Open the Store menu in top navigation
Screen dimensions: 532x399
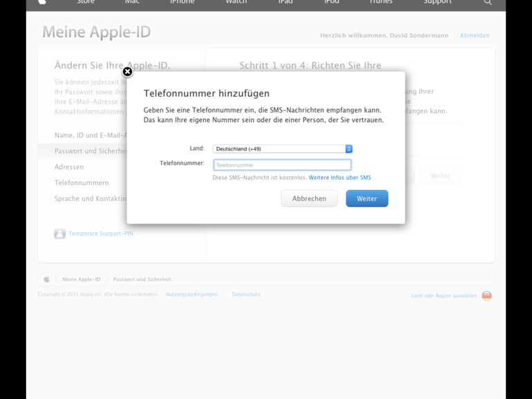(86, 2)
